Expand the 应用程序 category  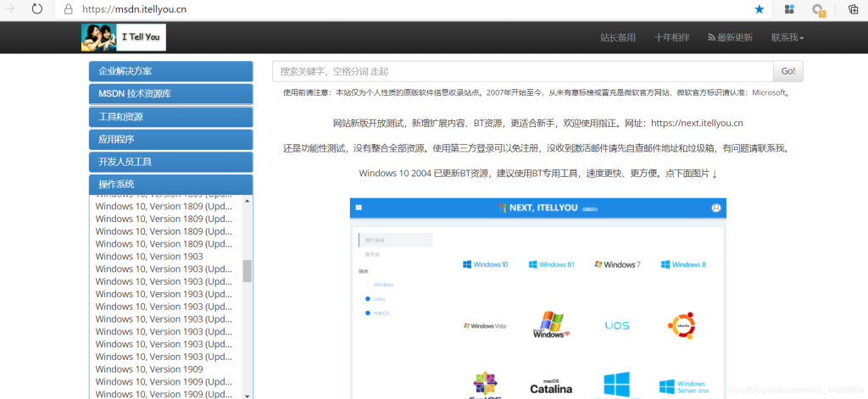point(171,140)
